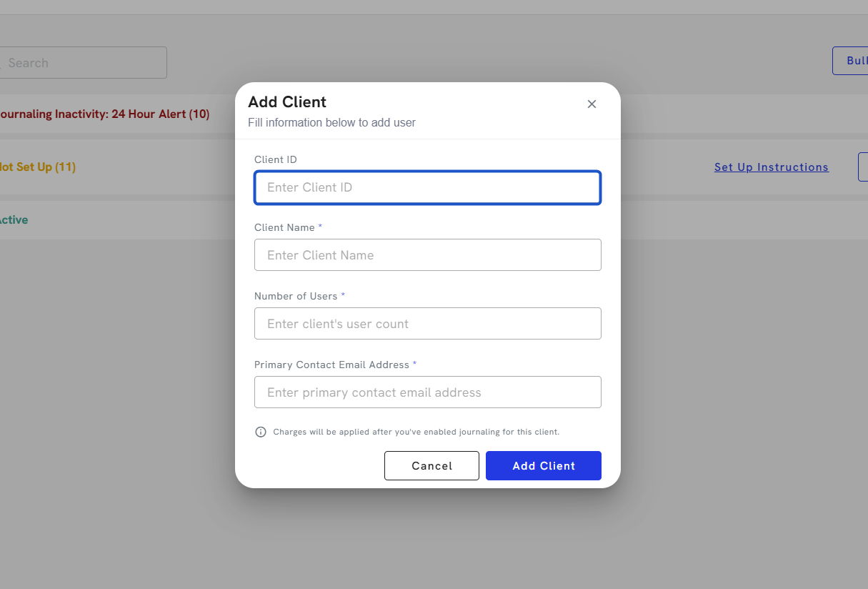
Task: Click the charges will be applied notice text
Action: pyautogui.click(x=416, y=432)
